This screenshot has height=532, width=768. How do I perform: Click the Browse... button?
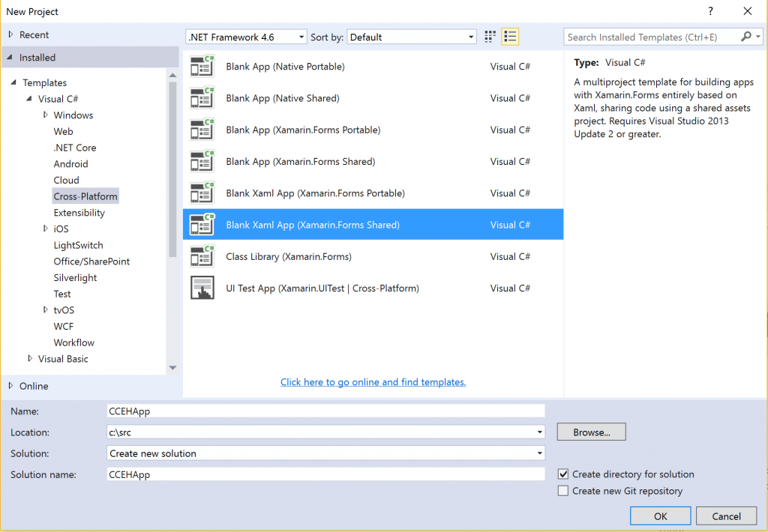[591, 432]
